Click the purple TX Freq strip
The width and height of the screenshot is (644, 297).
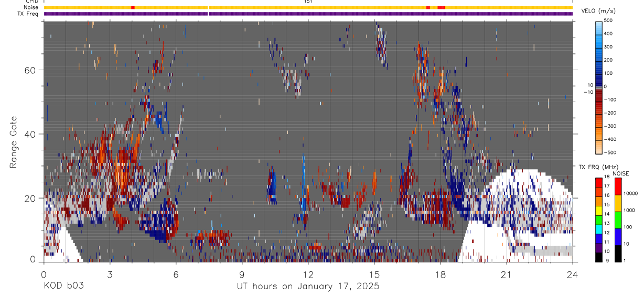tap(308, 14)
